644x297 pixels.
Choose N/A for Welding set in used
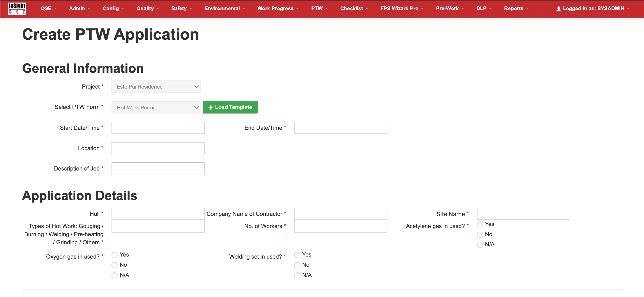click(x=297, y=275)
